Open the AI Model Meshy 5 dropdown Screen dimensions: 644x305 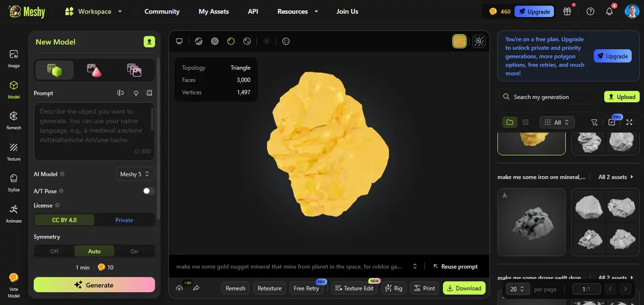135,174
